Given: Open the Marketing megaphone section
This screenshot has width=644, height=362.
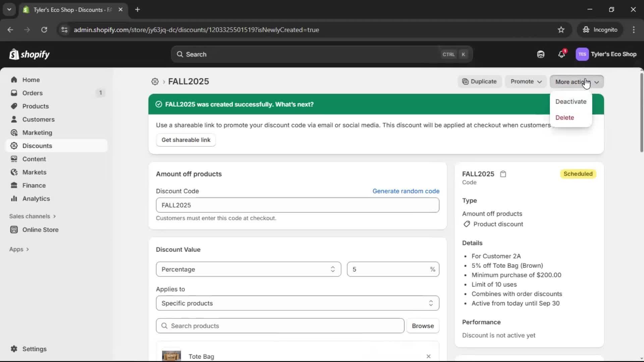Looking at the screenshot, I should pos(36,132).
